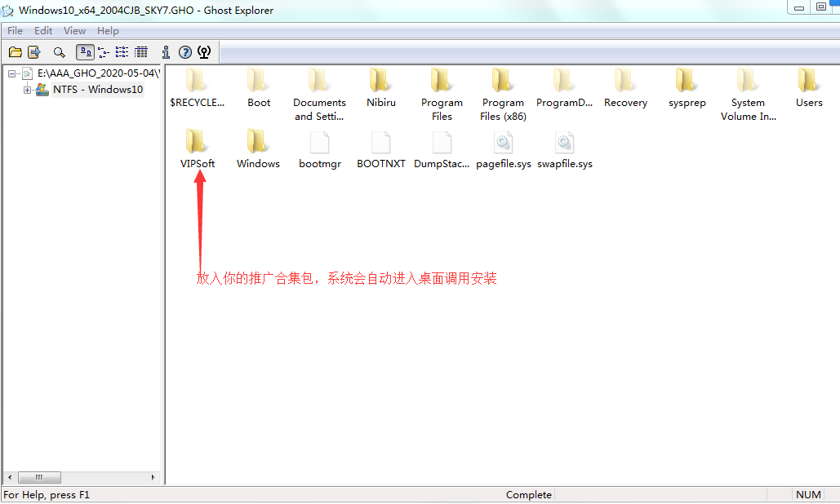Select the NTFS - Windows10 partition
The height and width of the screenshot is (504, 840).
pos(97,90)
